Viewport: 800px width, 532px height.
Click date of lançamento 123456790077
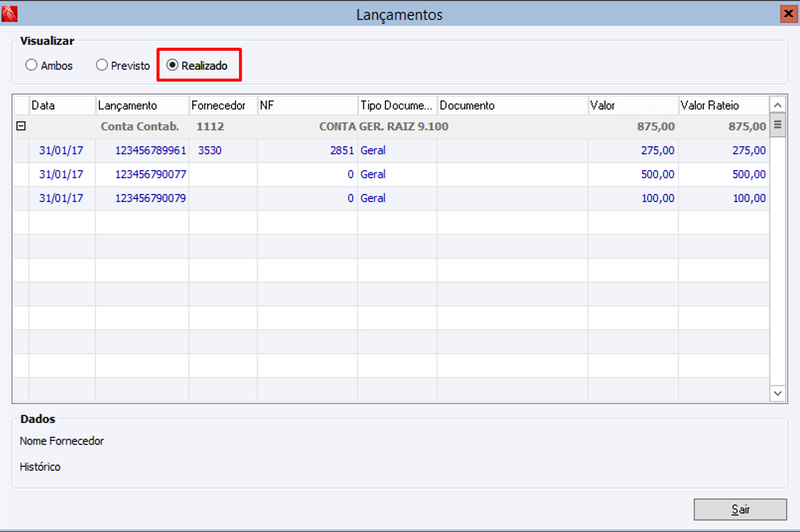coord(61,174)
